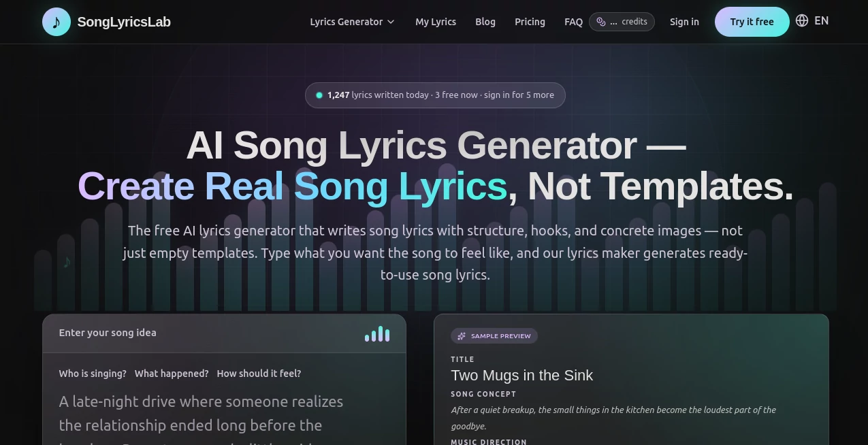Click the equalizer bars icon in idea panel
Viewport: 868px width, 445px height.
pos(377,333)
